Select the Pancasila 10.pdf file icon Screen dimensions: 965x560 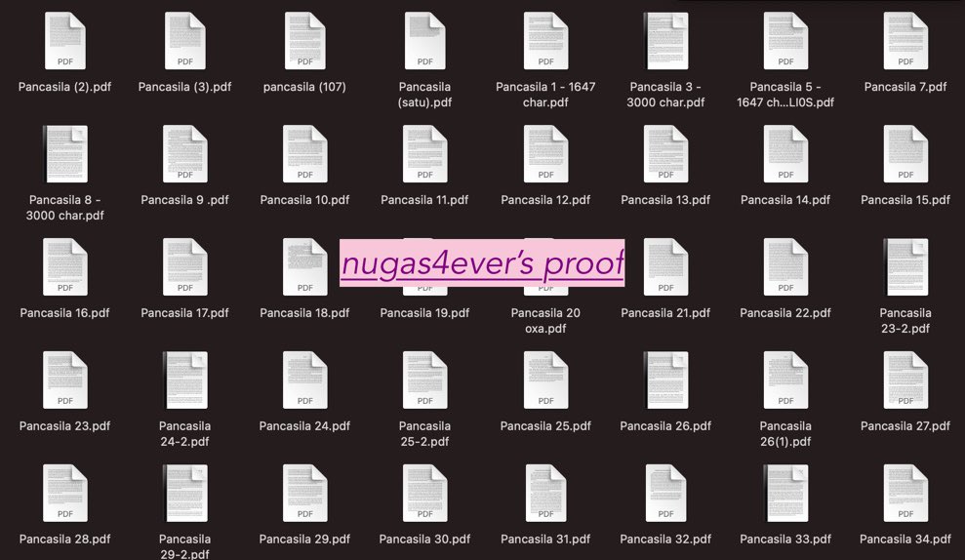pyautogui.click(x=304, y=154)
